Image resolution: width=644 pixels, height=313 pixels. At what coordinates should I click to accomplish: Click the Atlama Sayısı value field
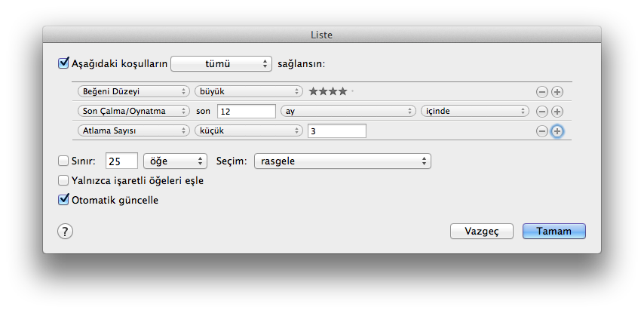click(336, 130)
